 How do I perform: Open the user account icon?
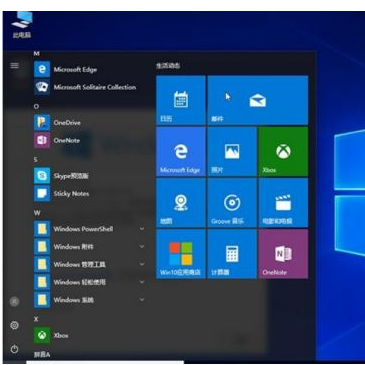tap(14, 302)
